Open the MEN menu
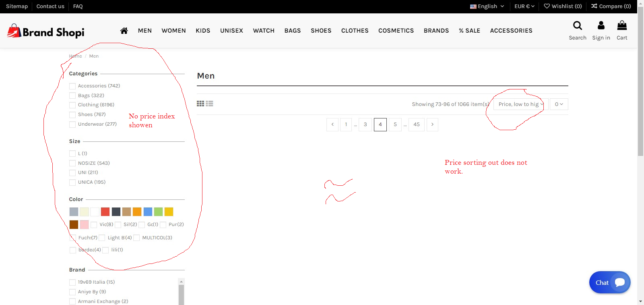The image size is (644, 305). tap(145, 31)
